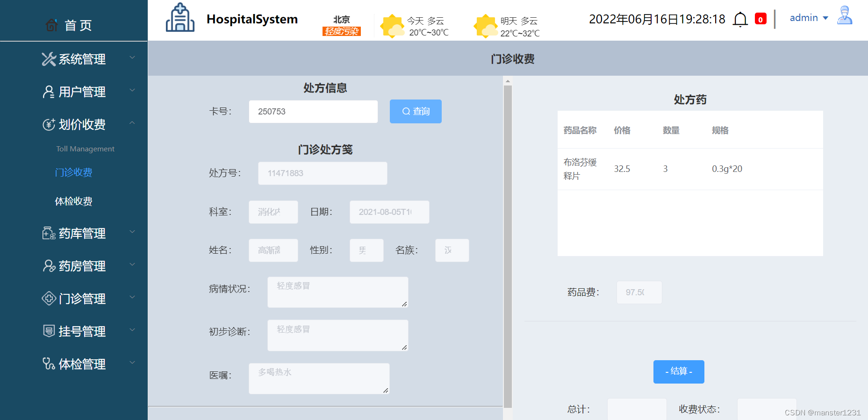Click the HospitalSystem title text
The width and height of the screenshot is (868, 420).
[252, 19]
